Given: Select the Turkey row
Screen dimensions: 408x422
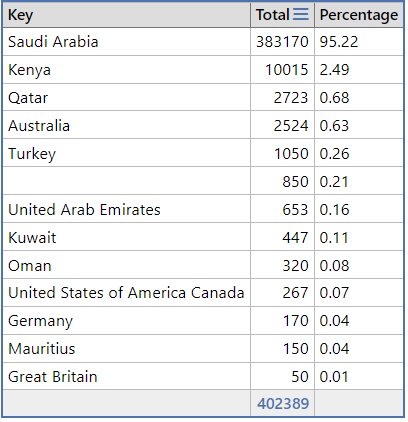Looking at the screenshot, I should coord(203,154).
